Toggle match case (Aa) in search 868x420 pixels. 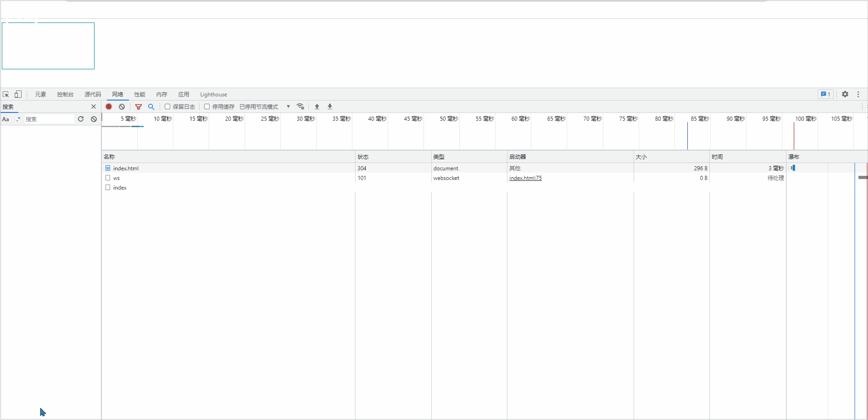point(6,119)
